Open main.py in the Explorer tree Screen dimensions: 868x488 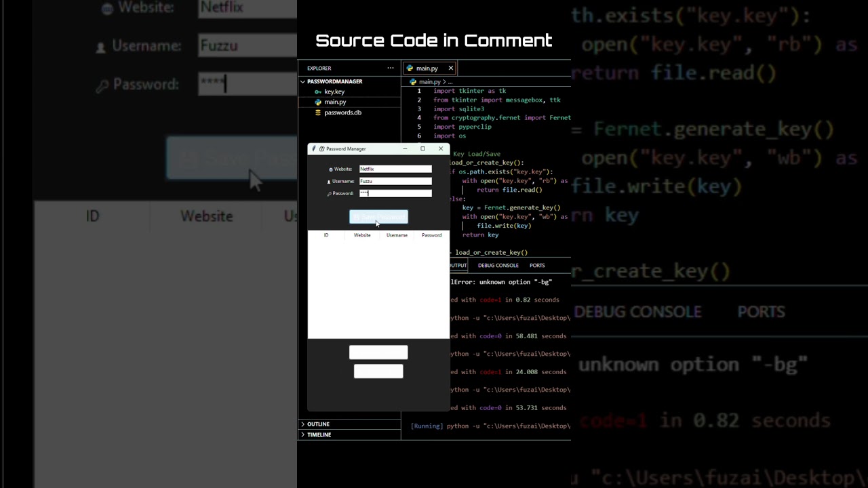(335, 102)
